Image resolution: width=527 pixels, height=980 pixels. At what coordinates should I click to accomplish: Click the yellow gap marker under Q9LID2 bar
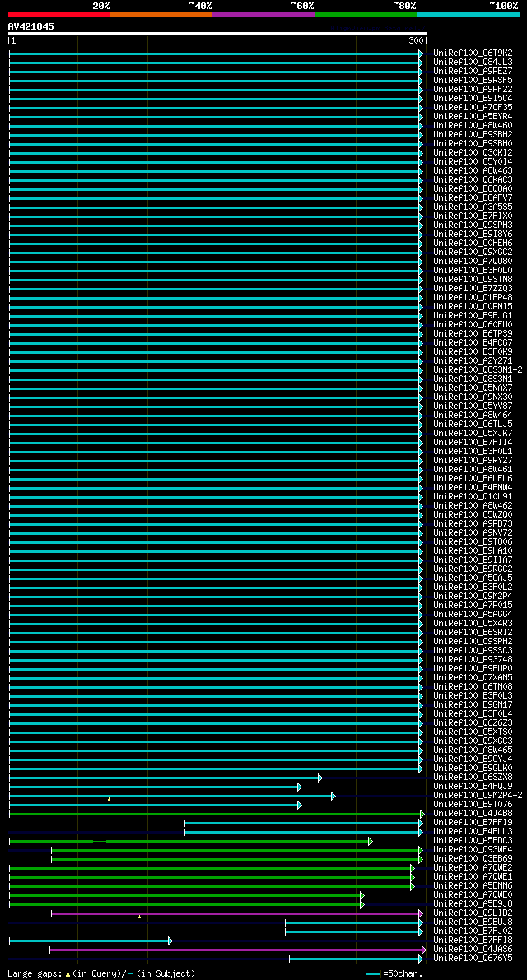click(x=139, y=917)
